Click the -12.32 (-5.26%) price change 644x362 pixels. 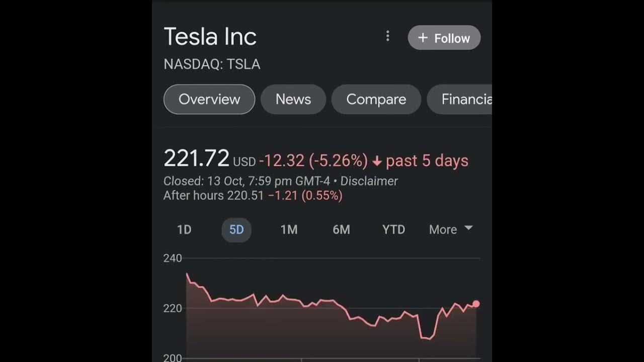coord(313,161)
